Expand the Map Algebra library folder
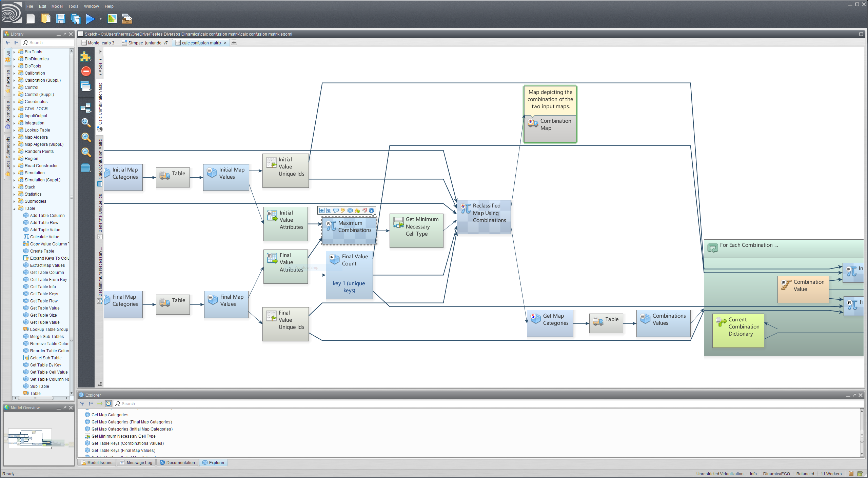 click(14, 137)
